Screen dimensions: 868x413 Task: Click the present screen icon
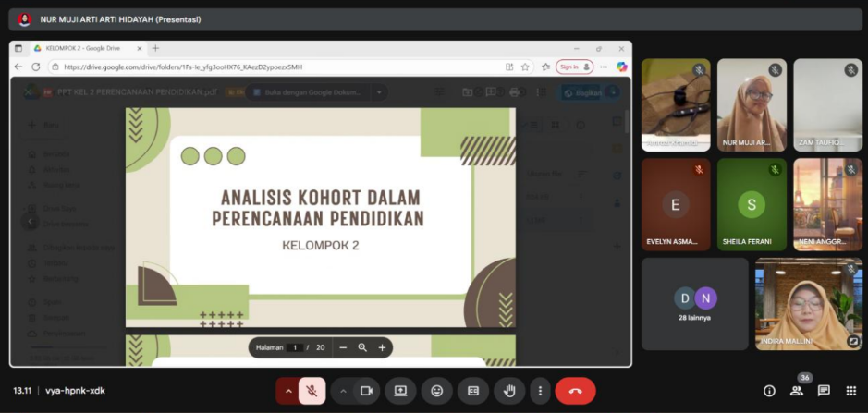tap(400, 391)
